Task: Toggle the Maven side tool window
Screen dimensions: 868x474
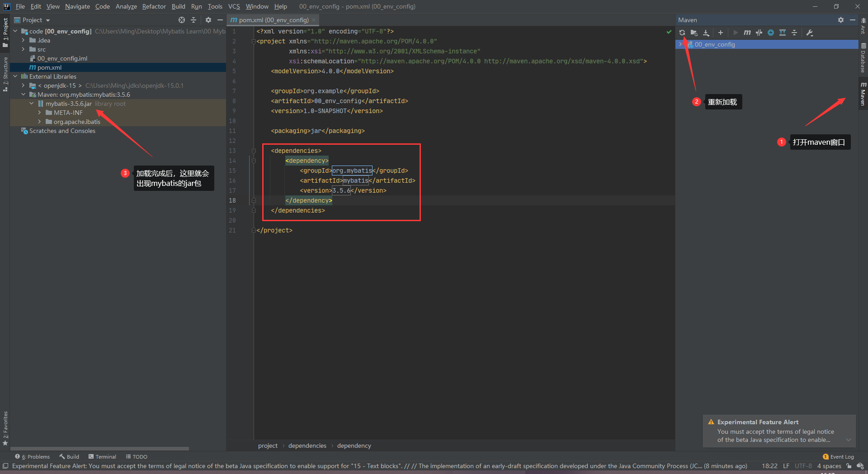Action: point(863,94)
